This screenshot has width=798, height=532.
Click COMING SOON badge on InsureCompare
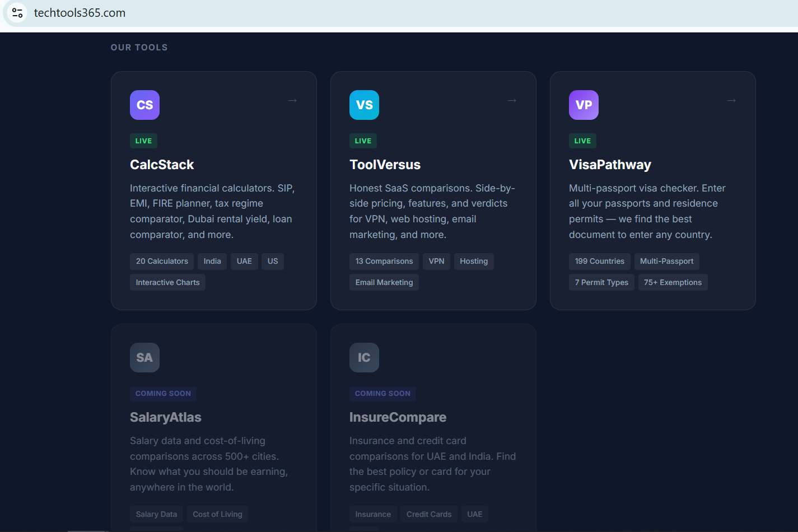click(x=382, y=393)
